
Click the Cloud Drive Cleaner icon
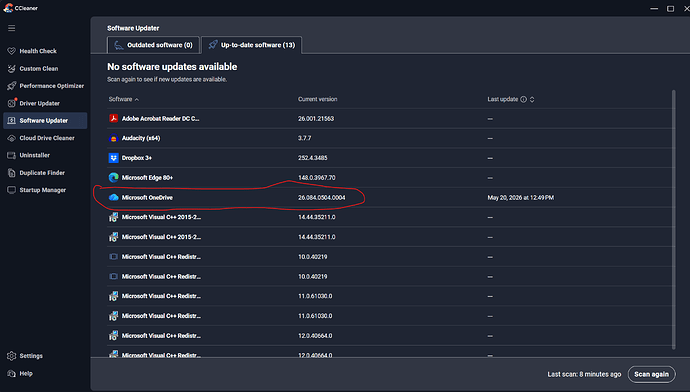pyautogui.click(x=11, y=138)
